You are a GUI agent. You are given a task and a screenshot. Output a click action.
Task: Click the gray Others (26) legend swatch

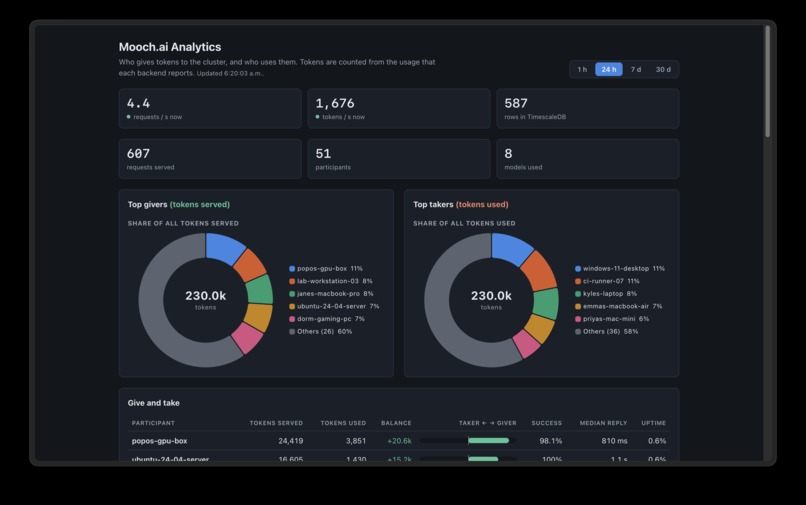(x=292, y=332)
